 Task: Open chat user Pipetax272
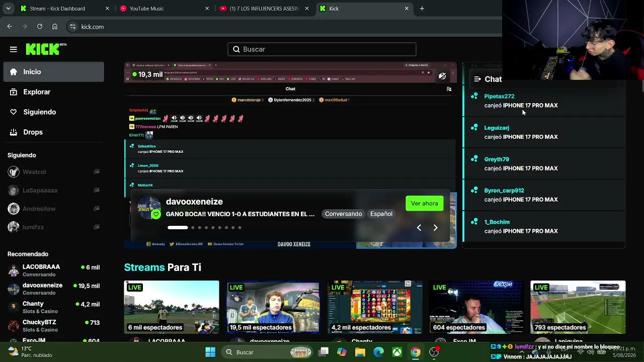click(499, 96)
